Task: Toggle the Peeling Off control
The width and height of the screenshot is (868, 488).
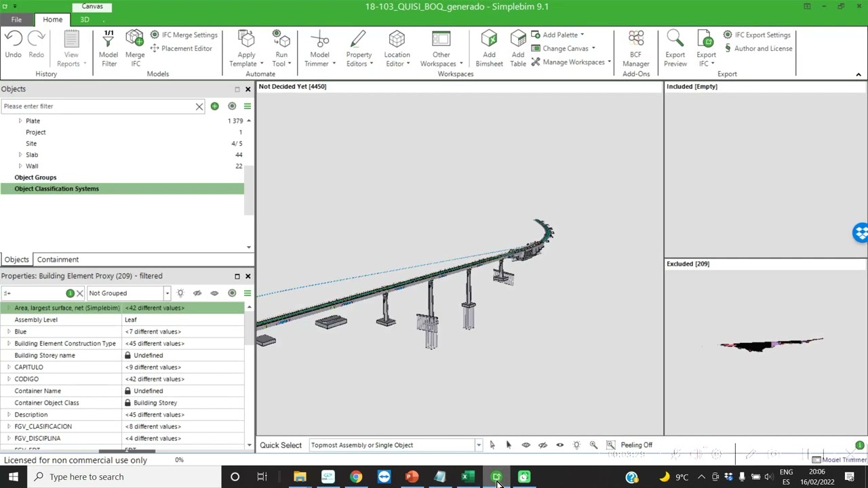Action: coord(629,445)
